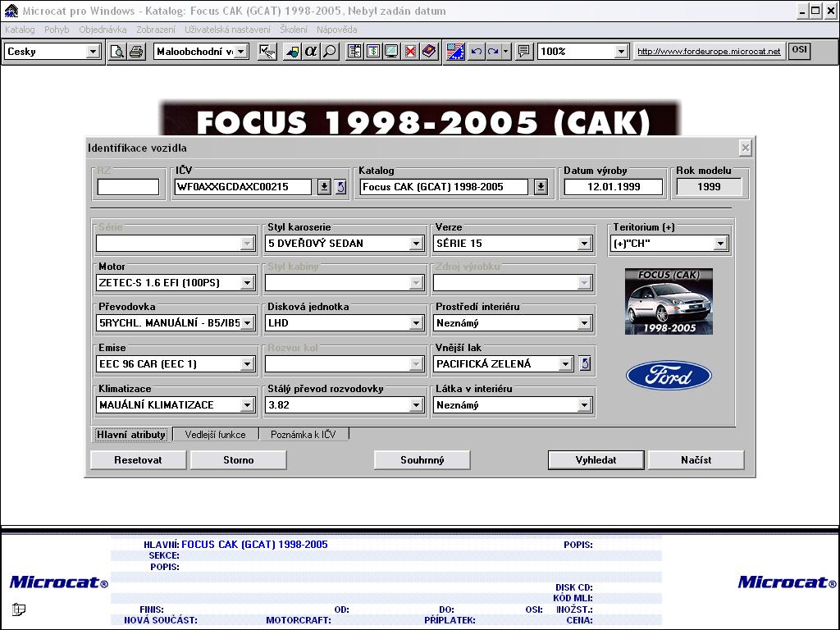Expand the Motor dropdown
840x630 pixels.
[x=247, y=283]
